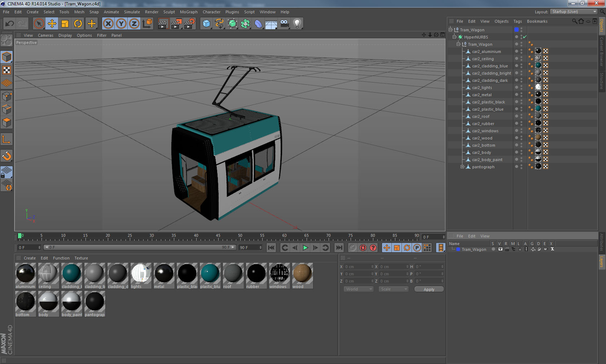
Task: Open the spline tools icon
Action: [x=219, y=24]
